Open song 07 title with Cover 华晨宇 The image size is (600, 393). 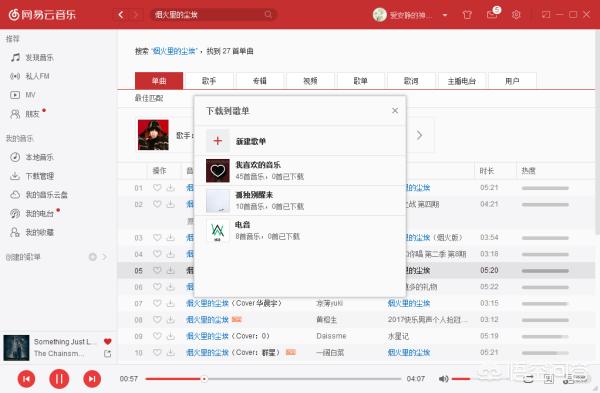(234, 303)
